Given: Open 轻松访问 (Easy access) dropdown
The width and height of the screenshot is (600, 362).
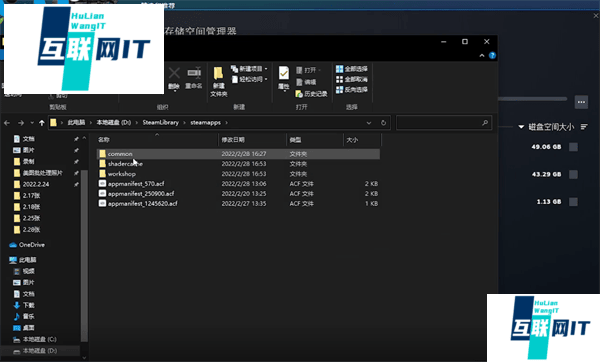Looking at the screenshot, I should pos(249,79).
